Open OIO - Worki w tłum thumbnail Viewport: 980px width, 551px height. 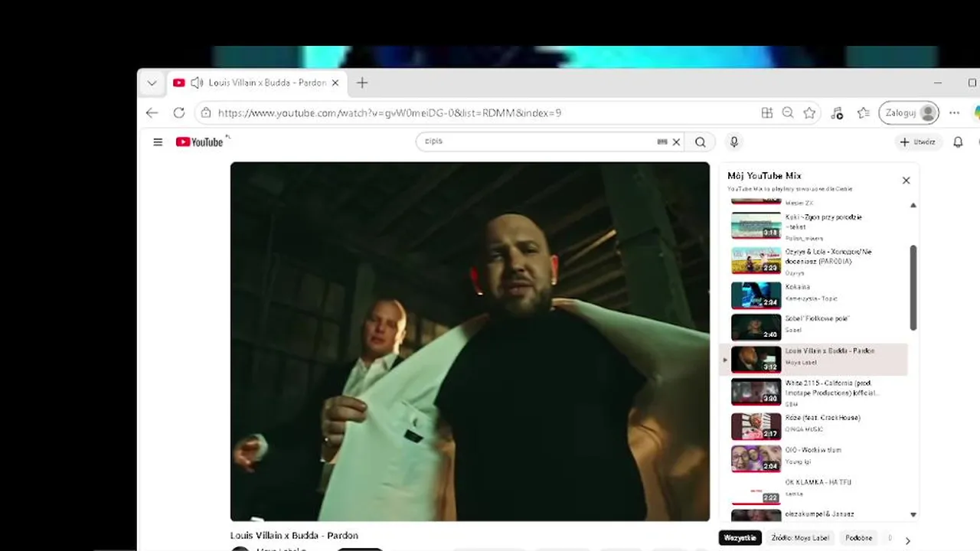point(756,458)
